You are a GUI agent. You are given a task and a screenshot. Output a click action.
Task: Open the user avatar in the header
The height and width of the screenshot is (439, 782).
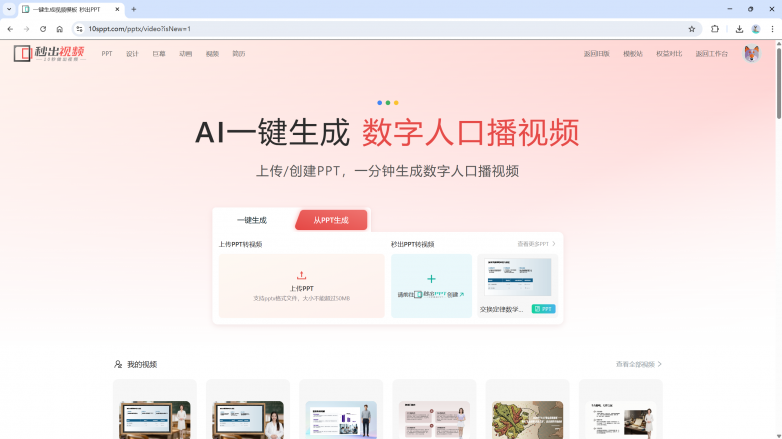click(x=751, y=53)
